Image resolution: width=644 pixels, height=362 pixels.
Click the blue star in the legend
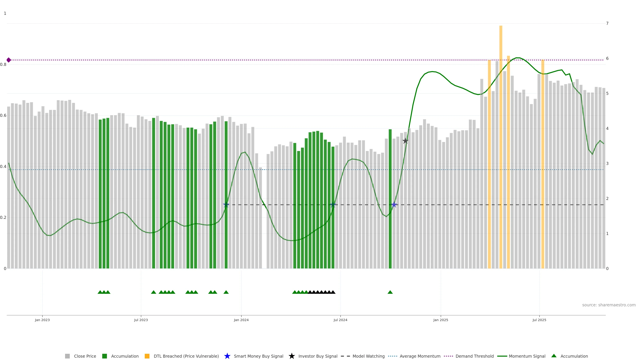pyautogui.click(x=227, y=356)
